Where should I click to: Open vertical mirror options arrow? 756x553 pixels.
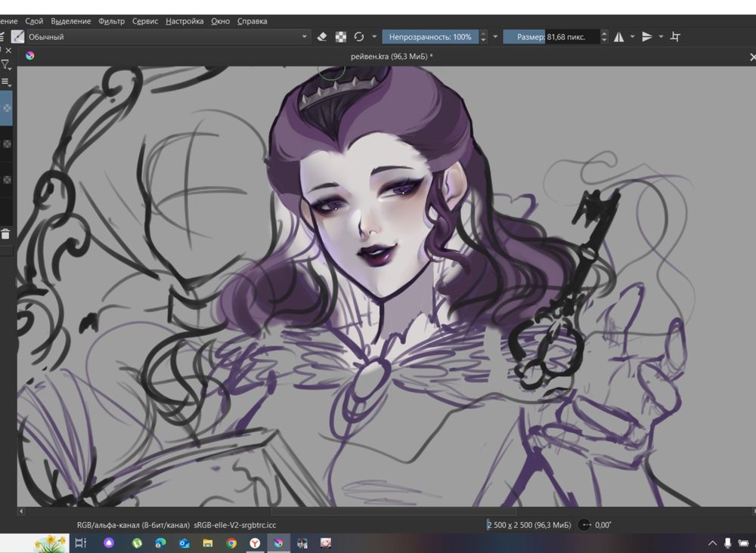tap(661, 36)
